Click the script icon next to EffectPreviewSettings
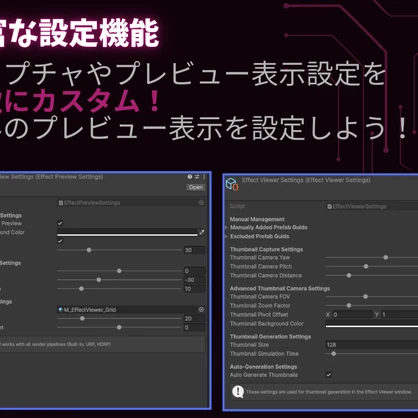The width and height of the screenshot is (418, 418). pos(61,203)
